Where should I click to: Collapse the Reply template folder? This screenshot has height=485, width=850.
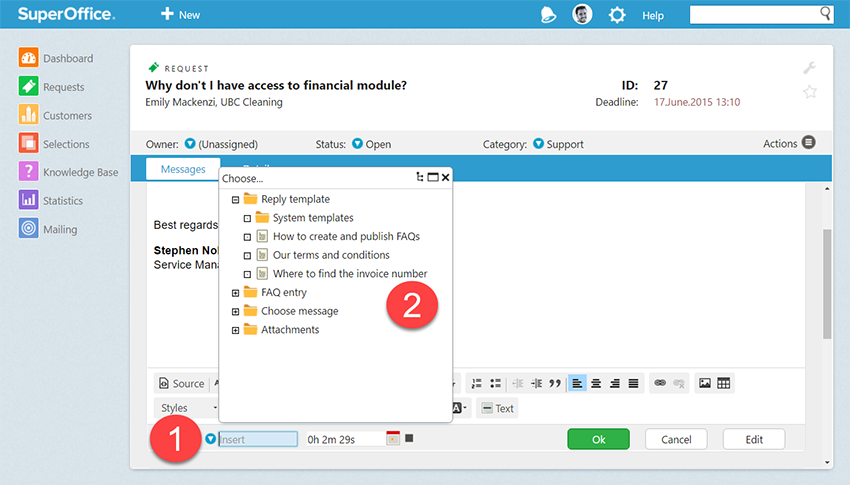236,199
